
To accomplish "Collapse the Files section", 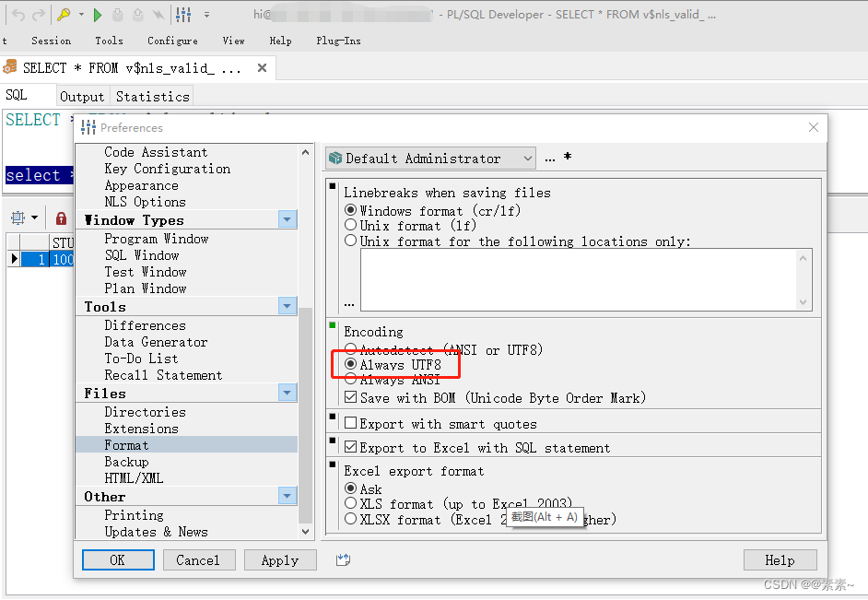I will [x=287, y=393].
